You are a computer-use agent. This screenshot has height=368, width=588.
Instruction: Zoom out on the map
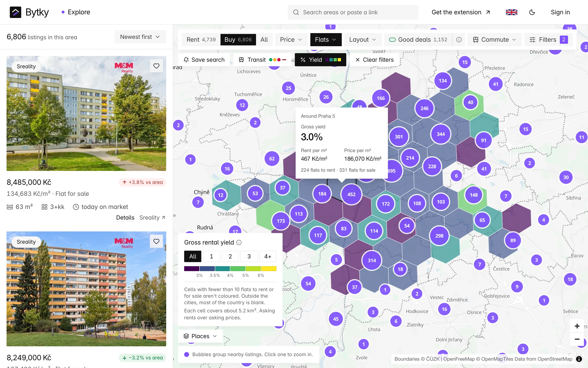pos(577,339)
